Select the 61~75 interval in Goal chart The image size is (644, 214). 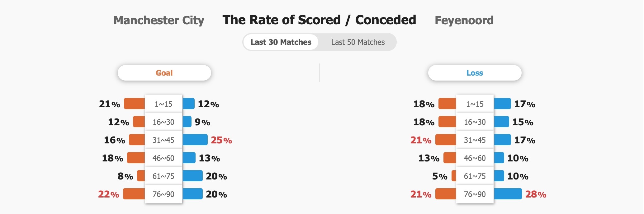pyautogui.click(x=163, y=176)
